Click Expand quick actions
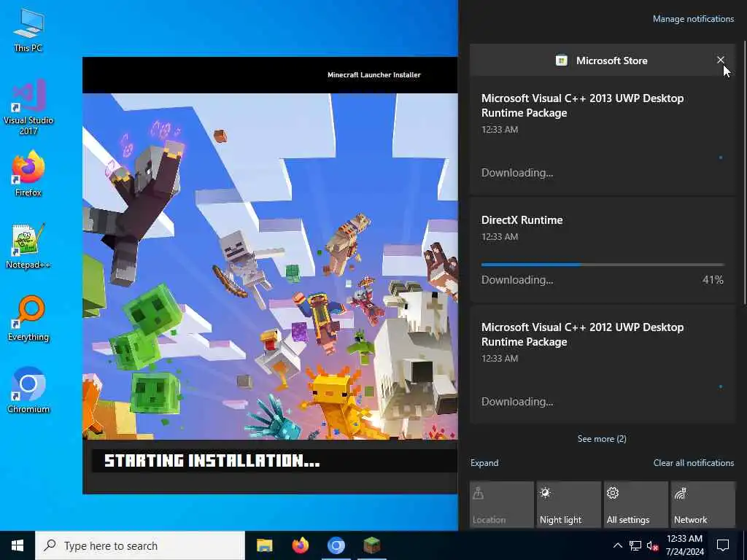Image resolution: width=747 pixels, height=560 pixels. (484, 463)
